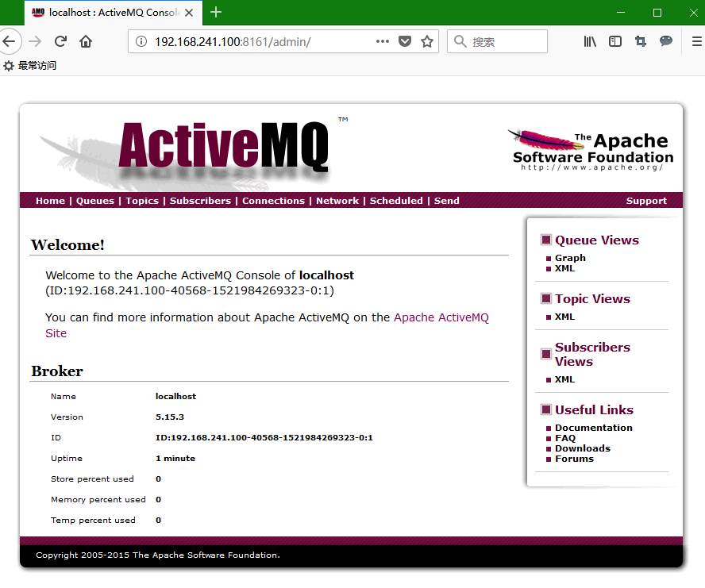Open the Apache Software Foundation logo

[591, 151]
